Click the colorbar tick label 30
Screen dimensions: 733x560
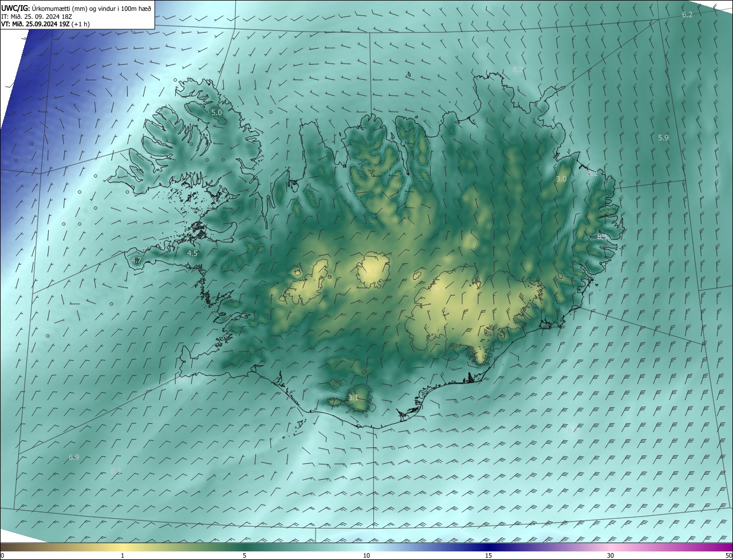point(610,555)
